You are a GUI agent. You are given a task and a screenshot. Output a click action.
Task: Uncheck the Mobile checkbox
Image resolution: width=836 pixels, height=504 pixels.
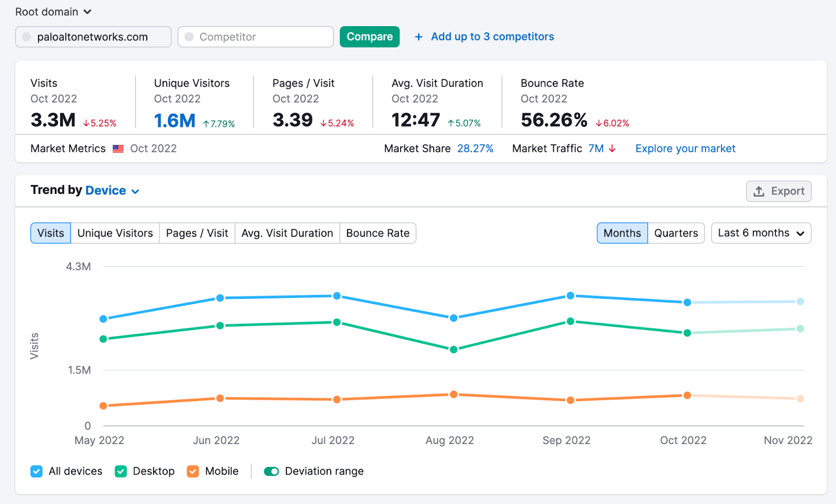click(x=193, y=472)
